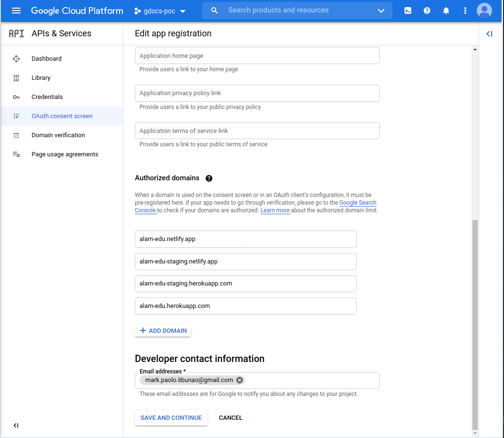
Task: Edit the alam-edu.netlify.app domain field
Action: tap(246, 239)
